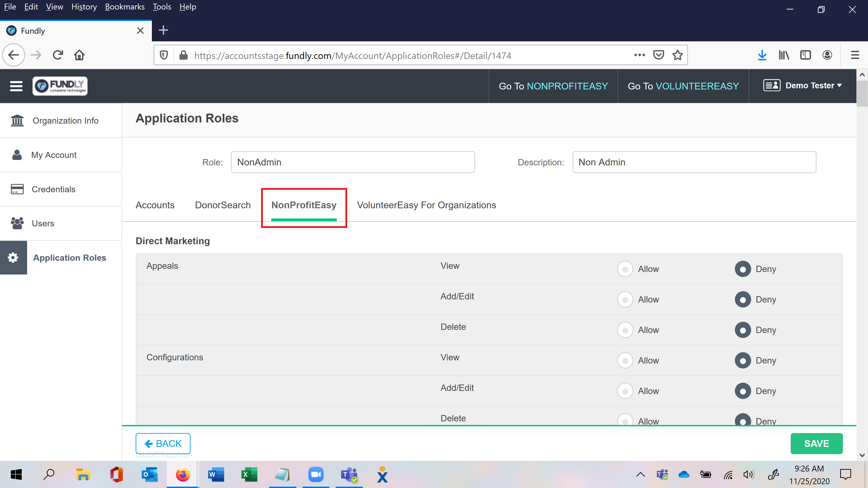Viewport: 868px width, 488px height.
Task: Open Zoom from the taskbar
Action: coord(316,474)
